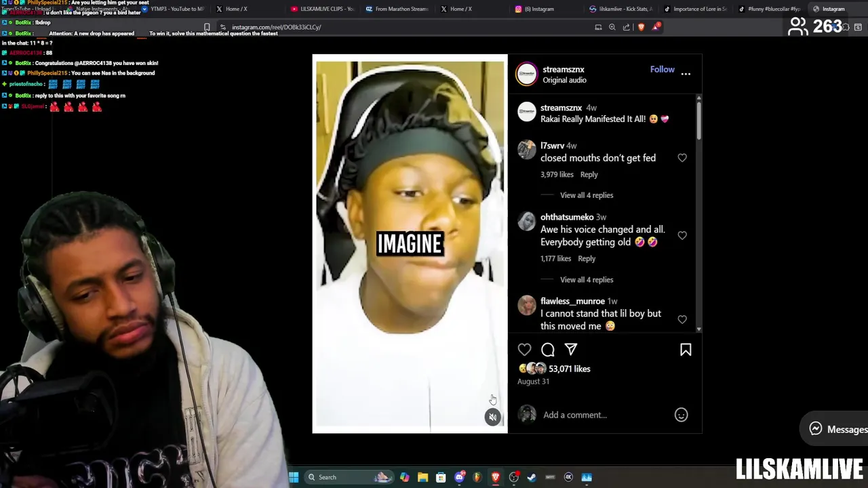Share the reel using the paper plane icon
Image resolution: width=868 pixels, height=488 pixels.
571,350
